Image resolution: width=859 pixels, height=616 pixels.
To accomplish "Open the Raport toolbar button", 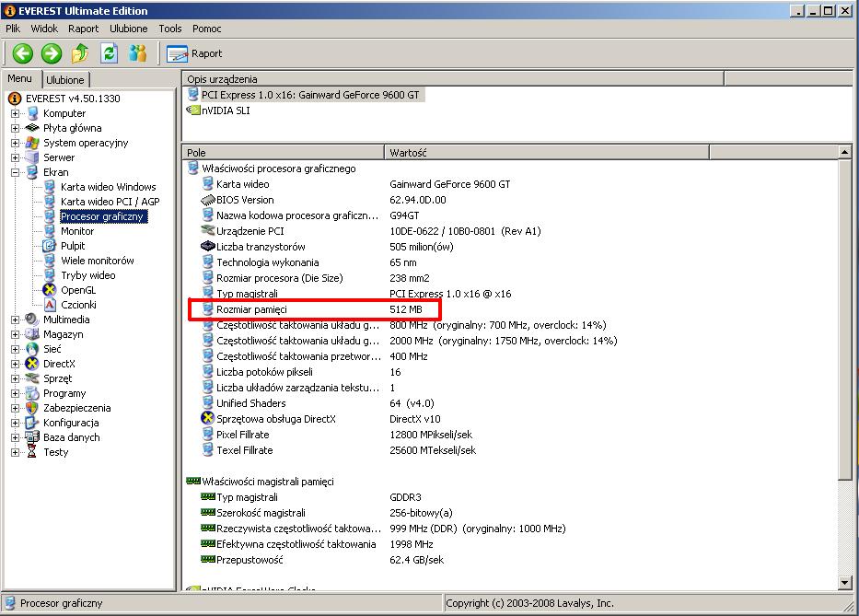I will (194, 53).
